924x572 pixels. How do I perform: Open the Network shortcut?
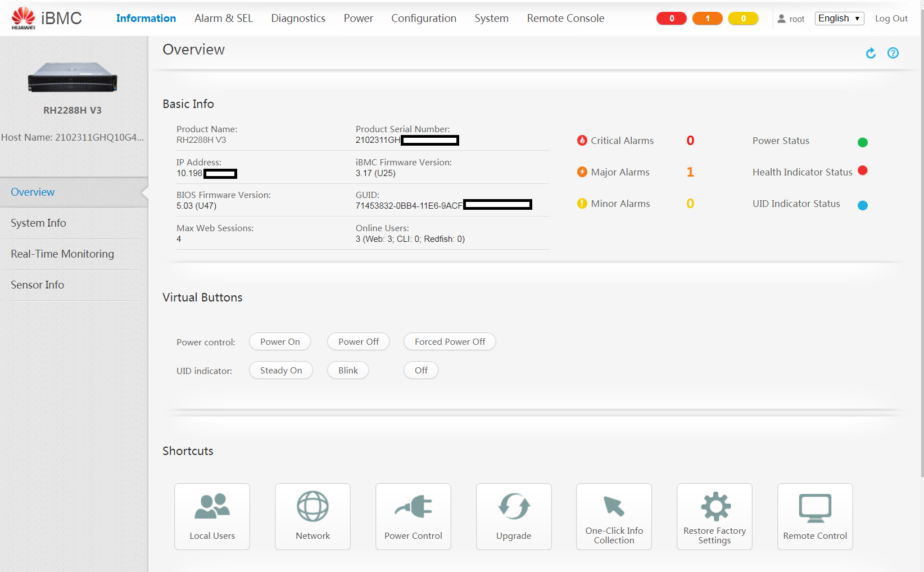[x=312, y=516]
